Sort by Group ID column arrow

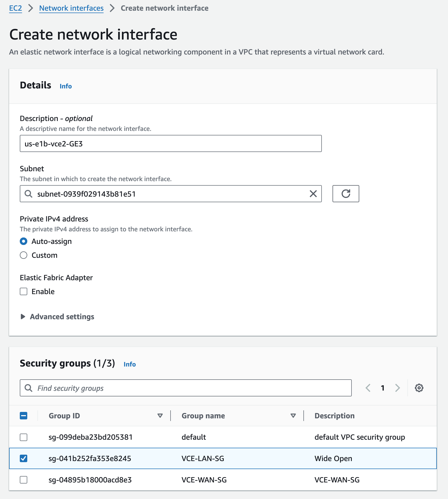[x=160, y=416]
